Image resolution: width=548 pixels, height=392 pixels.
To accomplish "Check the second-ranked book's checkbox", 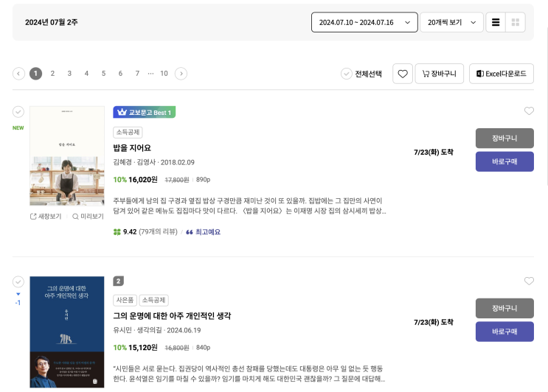I will [18, 281].
